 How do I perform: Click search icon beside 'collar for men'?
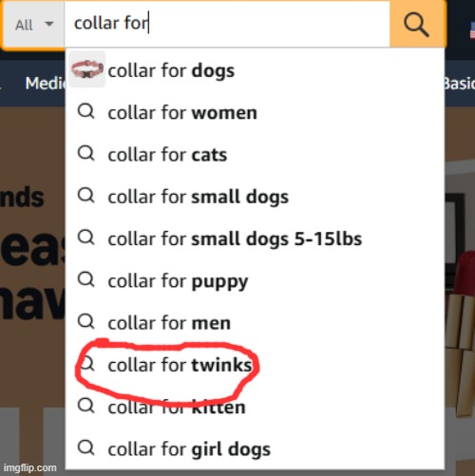86,321
